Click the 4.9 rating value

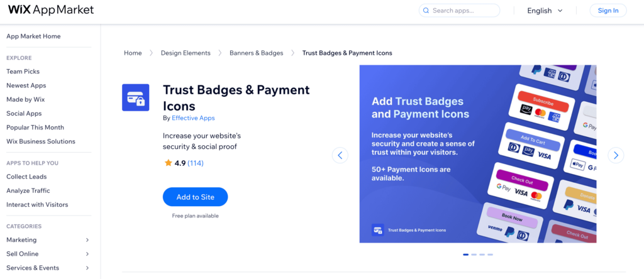180,163
